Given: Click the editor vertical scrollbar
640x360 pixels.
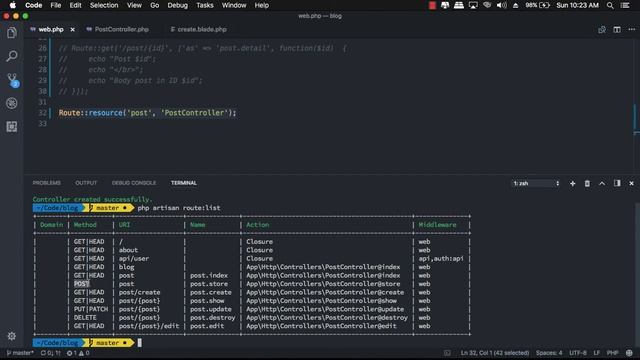Looking at the screenshot, I should [636, 106].
